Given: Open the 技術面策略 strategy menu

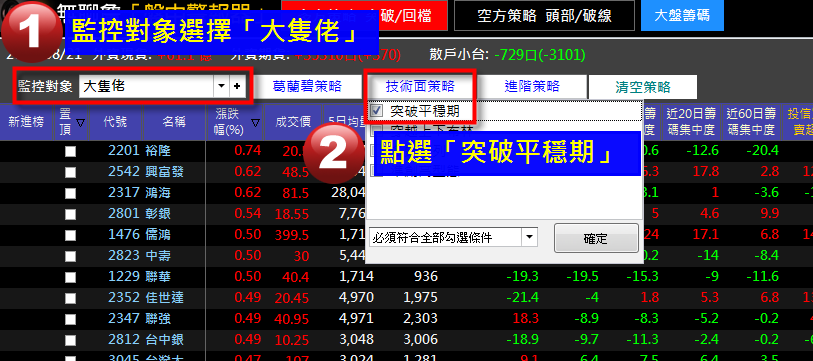Looking at the screenshot, I should click(x=420, y=86).
